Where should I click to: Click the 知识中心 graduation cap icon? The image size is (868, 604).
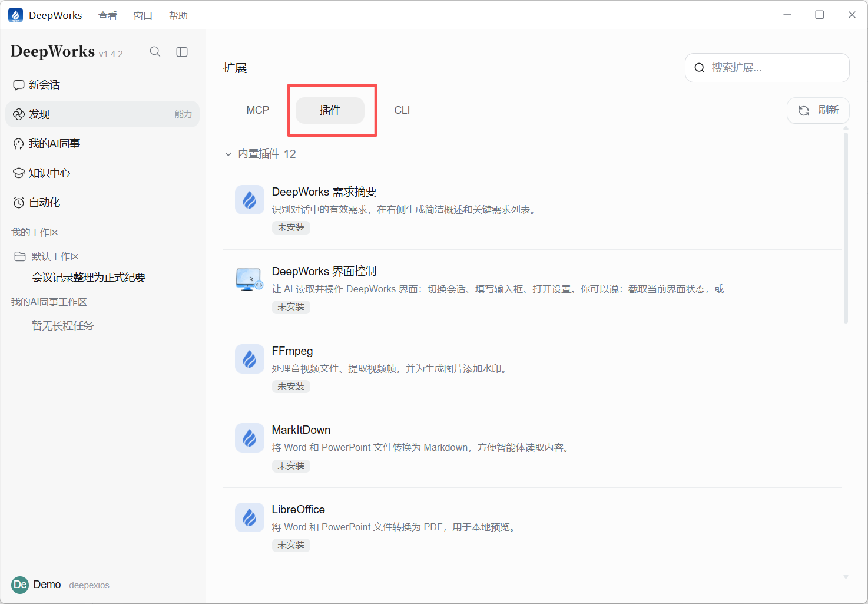coord(19,173)
